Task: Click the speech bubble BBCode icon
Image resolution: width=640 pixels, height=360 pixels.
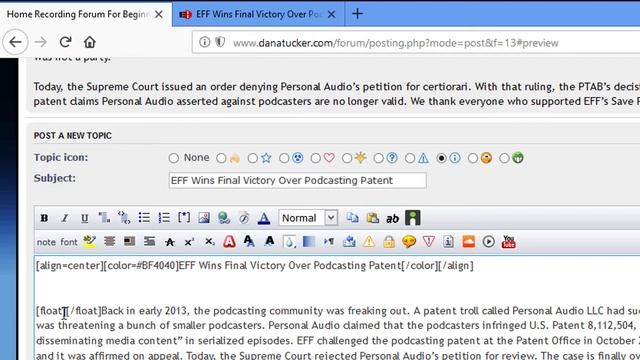Action: pyautogui.click(x=409, y=242)
